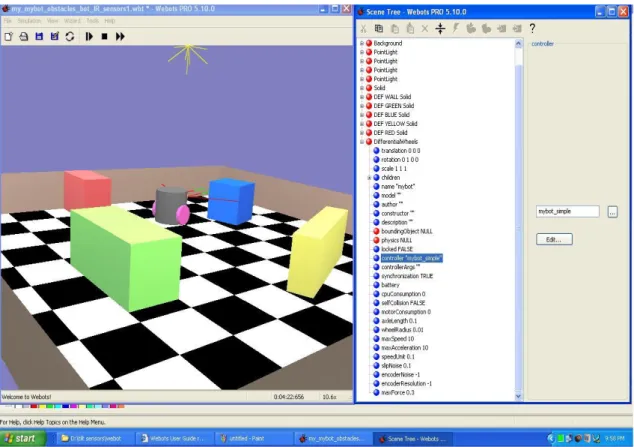Click the lightning bolt icon in Scene Tree
634x447 pixels.
coord(456,28)
